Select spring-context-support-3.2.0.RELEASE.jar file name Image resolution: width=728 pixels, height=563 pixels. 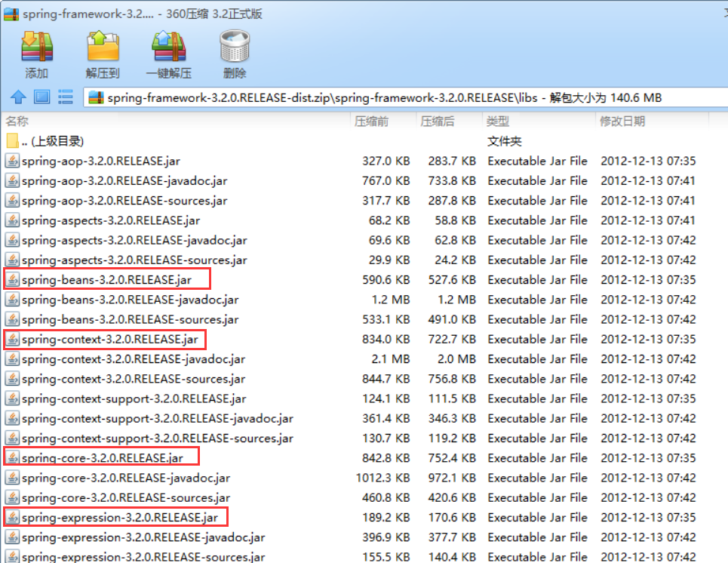134,398
